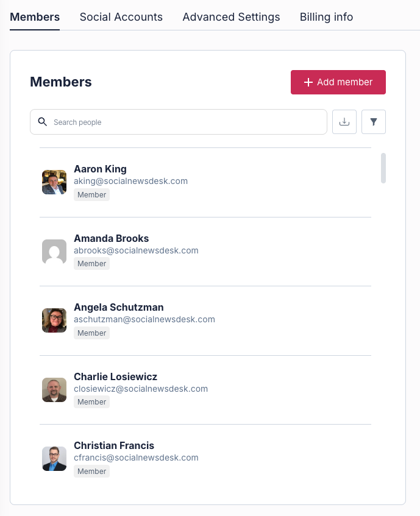The height and width of the screenshot is (516, 420).
Task: Click Charlie Losiewicz's profile photo
Action: click(x=54, y=390)
